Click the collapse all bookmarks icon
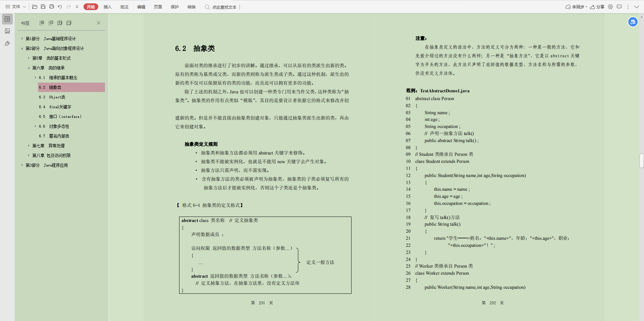The image size is (644, 321). [51, 23]
